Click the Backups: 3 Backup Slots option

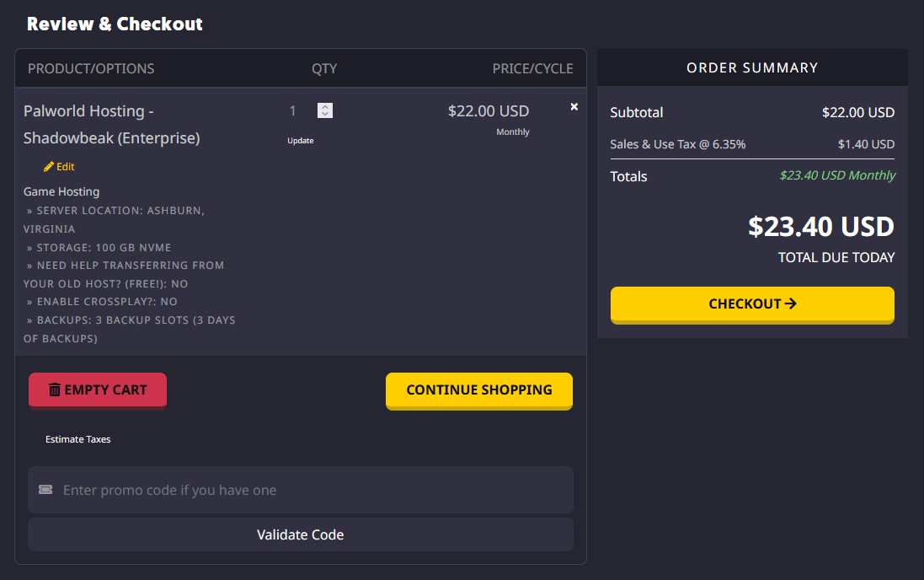(130, 330)
